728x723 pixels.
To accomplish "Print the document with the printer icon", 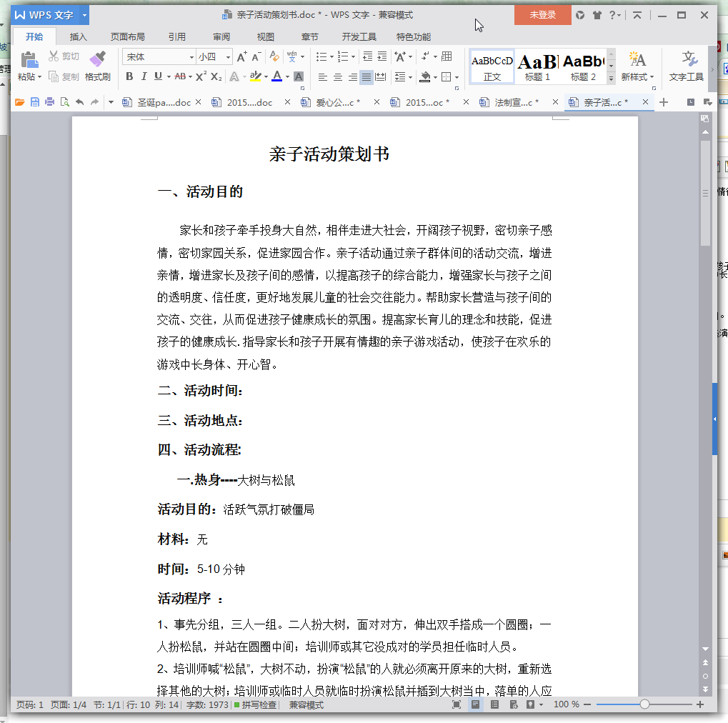I will tap(50, 102).
